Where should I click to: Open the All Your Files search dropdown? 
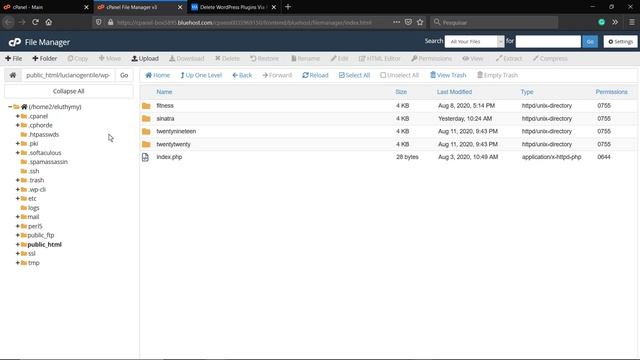pos(474,42)
